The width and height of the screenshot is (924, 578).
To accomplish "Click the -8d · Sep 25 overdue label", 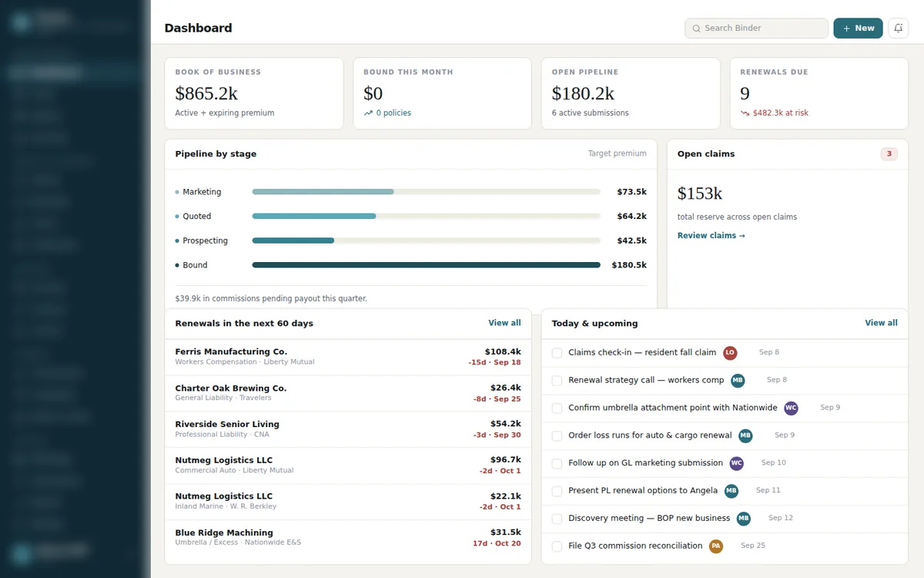I will [x=497, y=399].
